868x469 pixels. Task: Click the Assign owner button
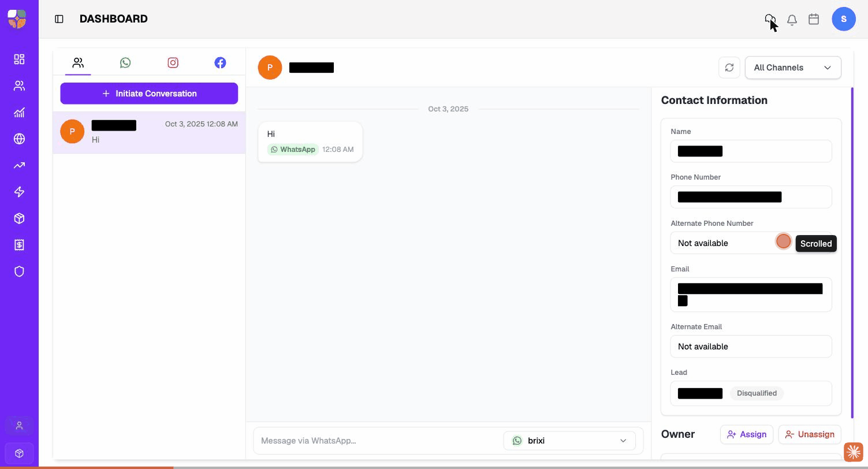coord(747,434)
